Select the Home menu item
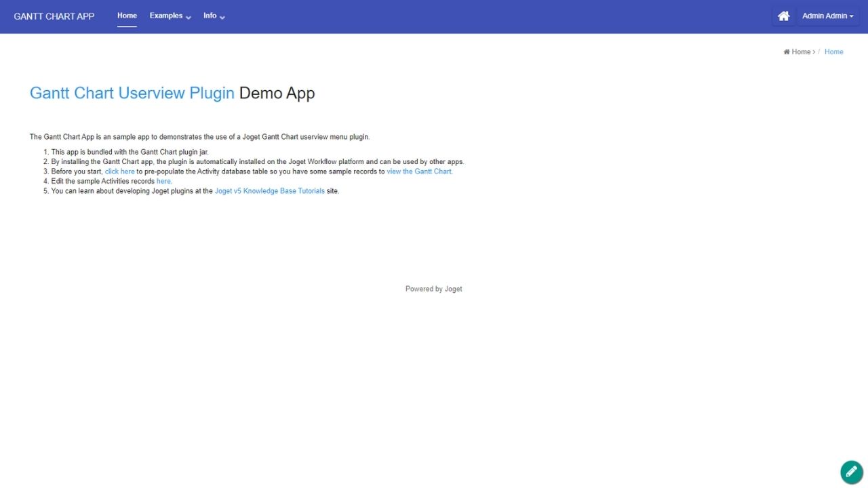 [127, 16]
